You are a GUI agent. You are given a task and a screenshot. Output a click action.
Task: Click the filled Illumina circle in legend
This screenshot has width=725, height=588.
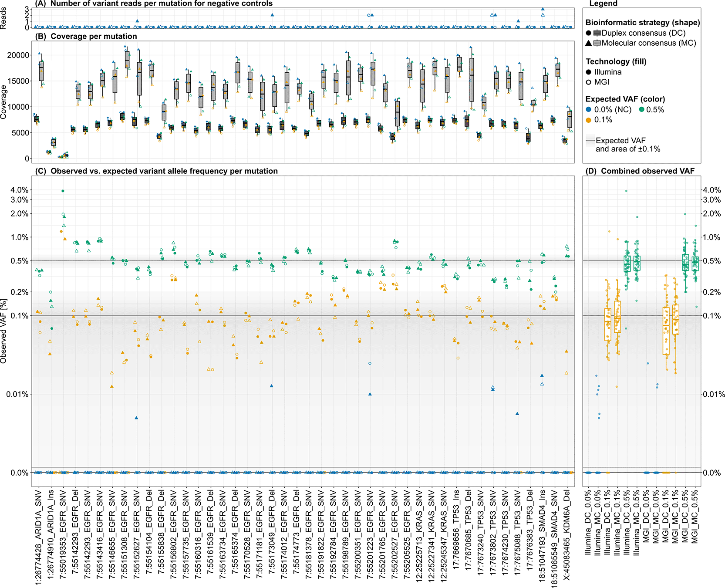pos(589,72)
